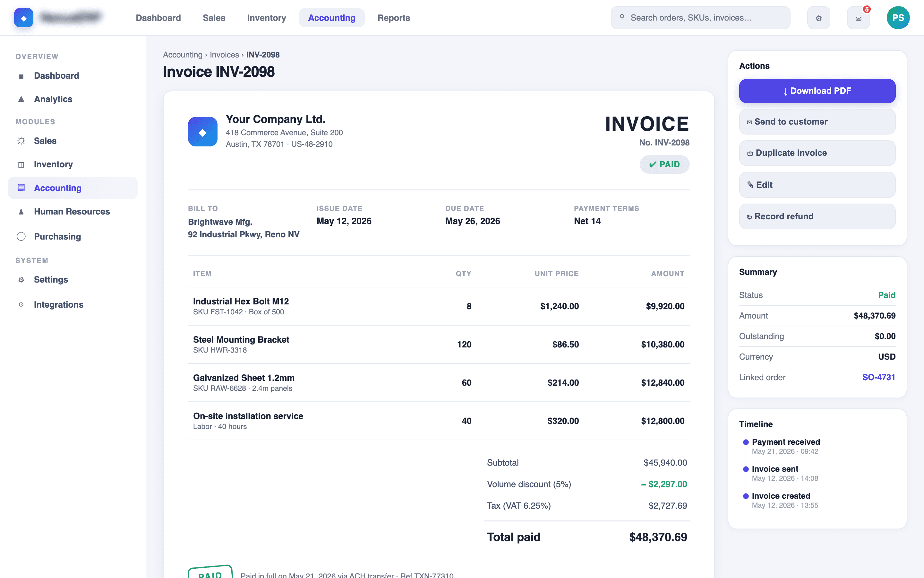Open Human Resources in the sidebar

73,212
